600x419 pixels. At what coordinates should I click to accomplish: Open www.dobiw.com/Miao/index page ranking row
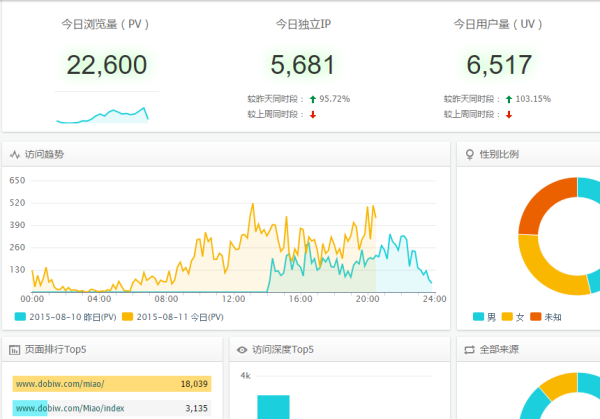[112, 408]
